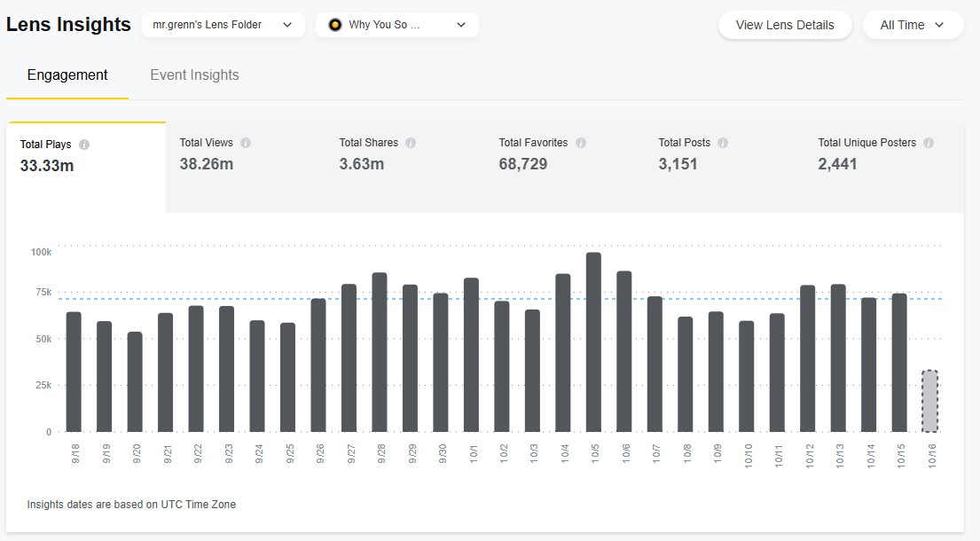Click the yellow lens thumbnail icon
Viewport: 980px width, 541px height.
pos(334,25)
